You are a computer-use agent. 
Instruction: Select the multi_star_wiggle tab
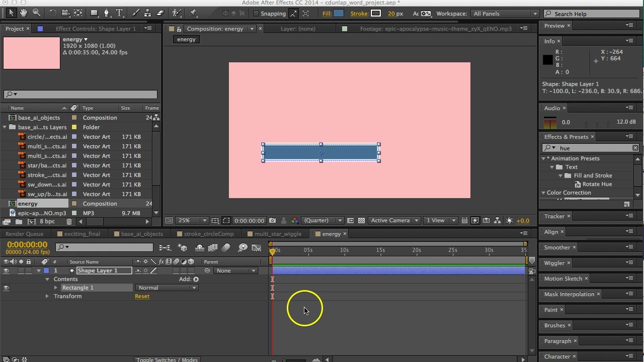tap(279, 233)
